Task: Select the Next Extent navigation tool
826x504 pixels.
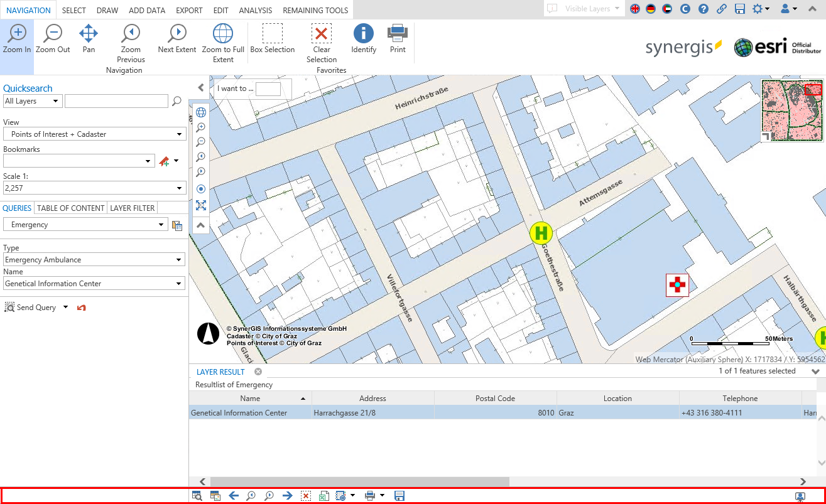Action: [177, 35]
